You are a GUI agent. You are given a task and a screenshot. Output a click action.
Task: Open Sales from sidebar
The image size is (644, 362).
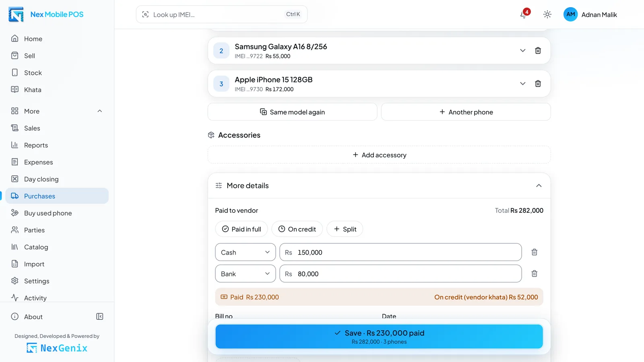[57, 128]
